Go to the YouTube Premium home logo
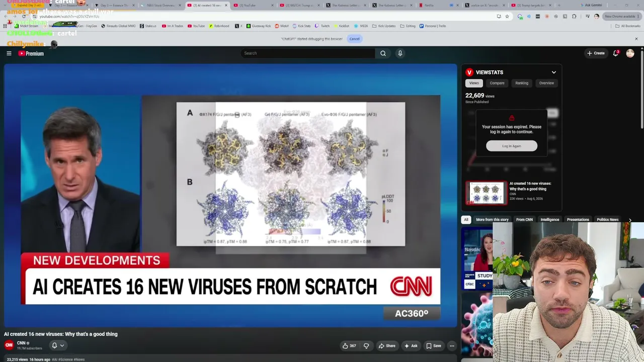Image resolution: width=644 pixels, height=362 pixels. (x=31, y=53)
